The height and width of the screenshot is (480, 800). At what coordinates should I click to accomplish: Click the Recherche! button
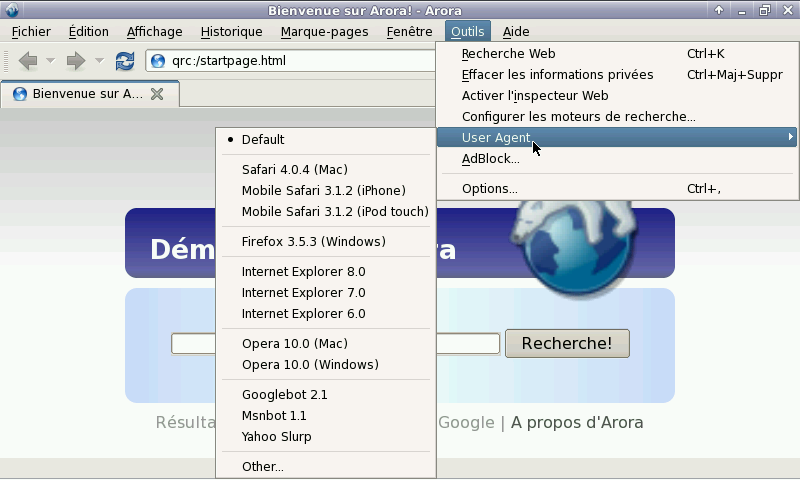(x=567, y=343)
